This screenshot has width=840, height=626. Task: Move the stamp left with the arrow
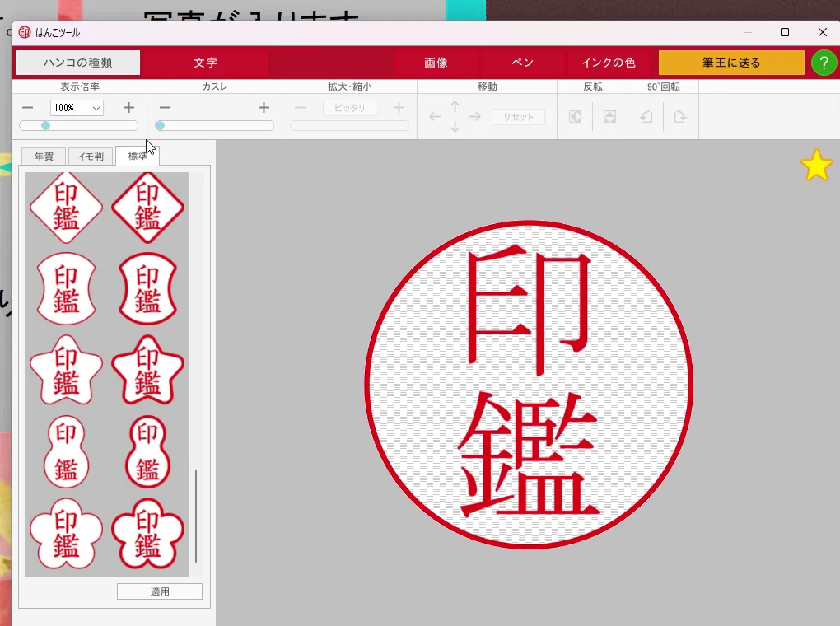pyautogui.click(x=435, y=117)
